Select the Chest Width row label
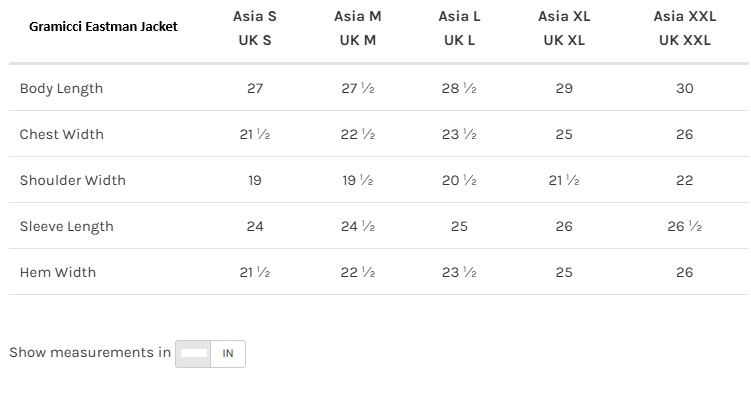The width and height of the screenshot is (751, 400). click(x=61, y=134)
